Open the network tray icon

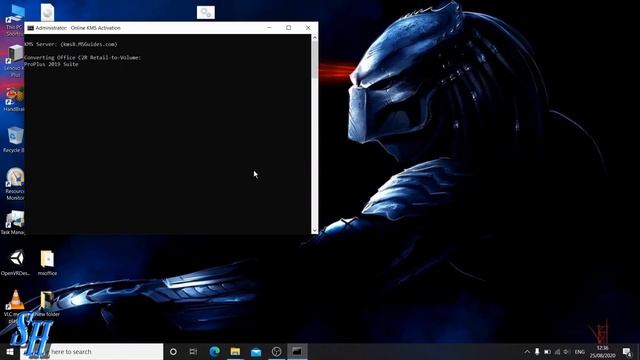(x=557, y=351)
